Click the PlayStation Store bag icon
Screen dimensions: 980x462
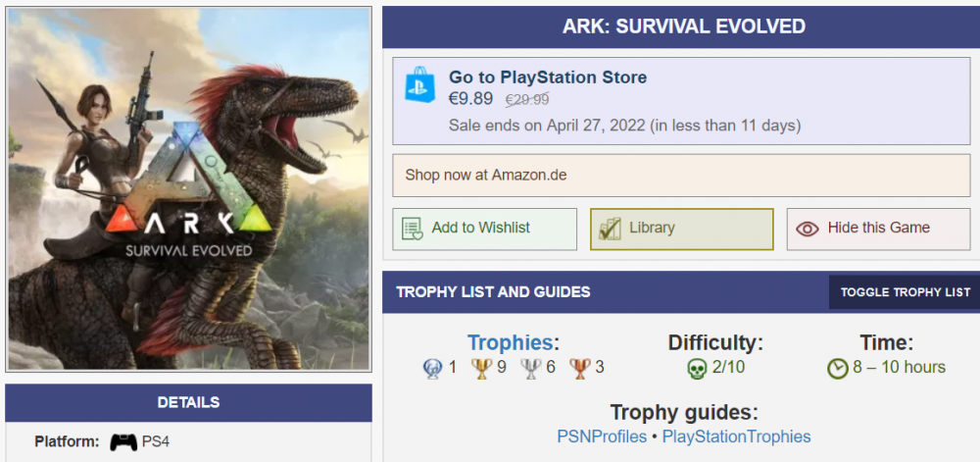click(419, 84)
